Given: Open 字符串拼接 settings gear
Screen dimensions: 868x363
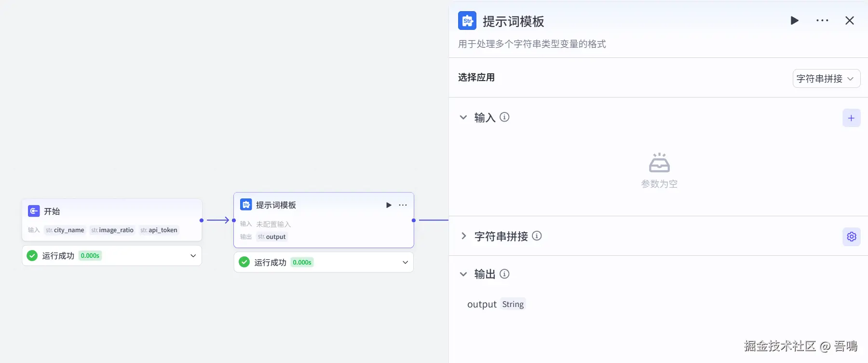Looking at the screenshot, I should coord(851,237).
